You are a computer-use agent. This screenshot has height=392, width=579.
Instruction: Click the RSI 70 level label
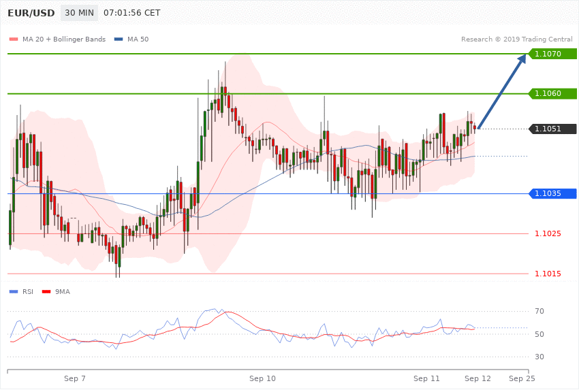pos(539,311)
